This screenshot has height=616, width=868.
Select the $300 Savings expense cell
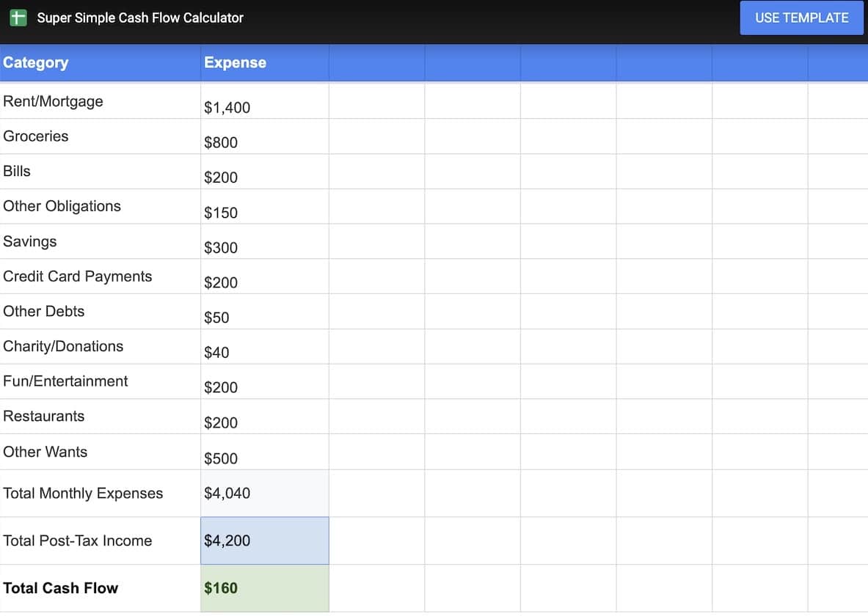point(265,241)
